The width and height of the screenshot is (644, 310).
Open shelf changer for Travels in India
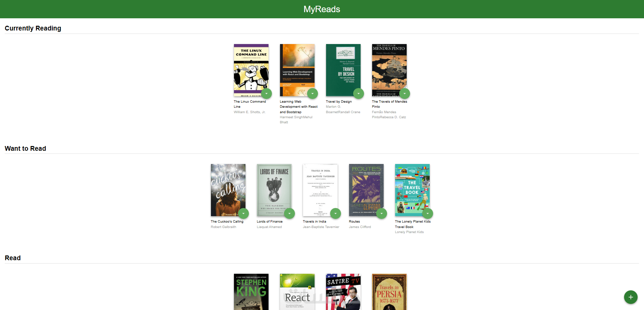(336, 213)
